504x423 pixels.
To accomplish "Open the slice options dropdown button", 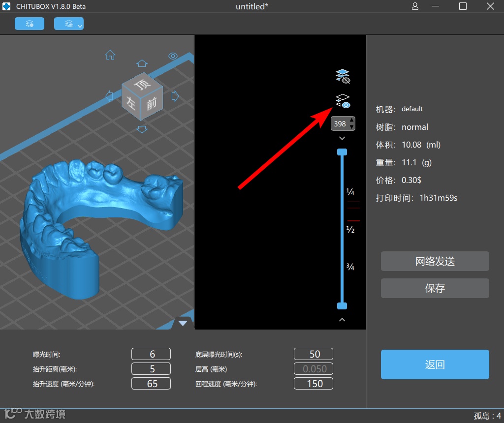I will pos(69,24).
